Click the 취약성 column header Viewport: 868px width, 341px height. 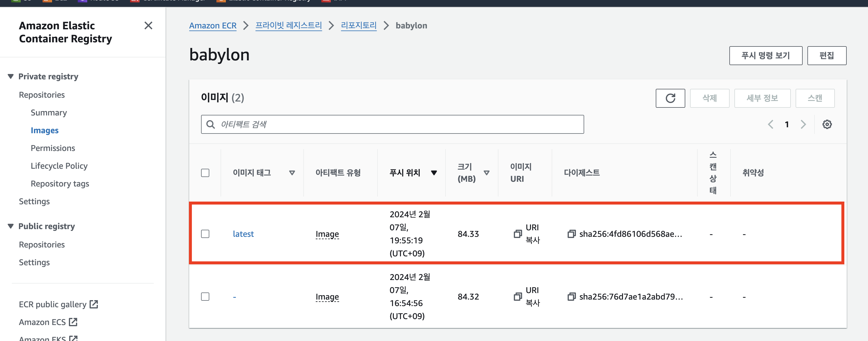click(753, 173)
